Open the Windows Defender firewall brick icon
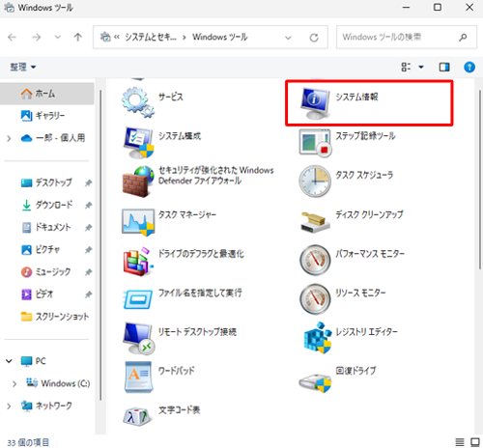The height and width of the screenshot is (448, 483). click(x=138, y=182)
